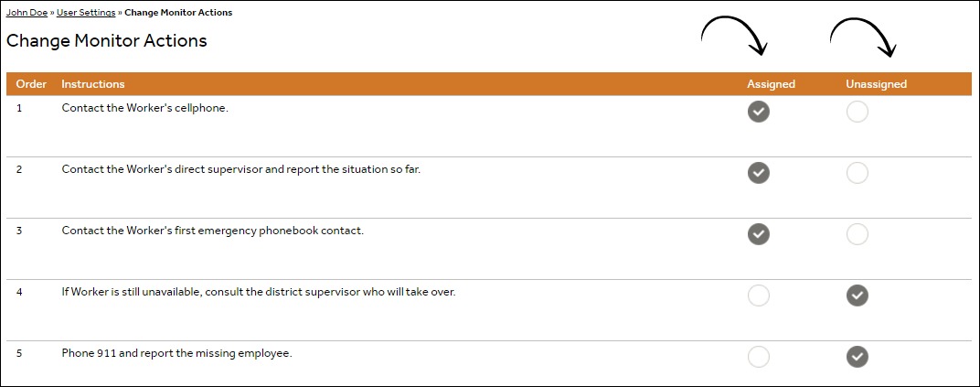
Task: Click the John Doe breadcrumb link
Action: (27, 13)
